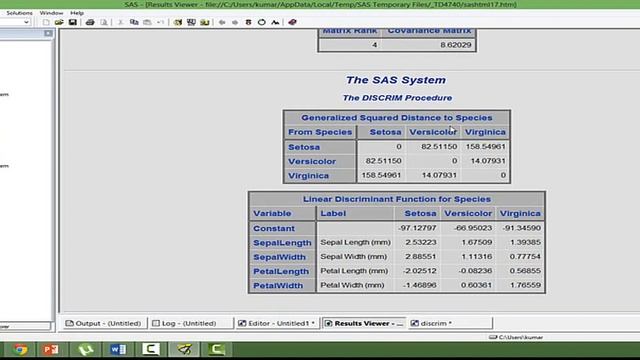Click the PetalWidth Virginica value 1.76559
The image size is (640, 360).
(x=525, y=285)
